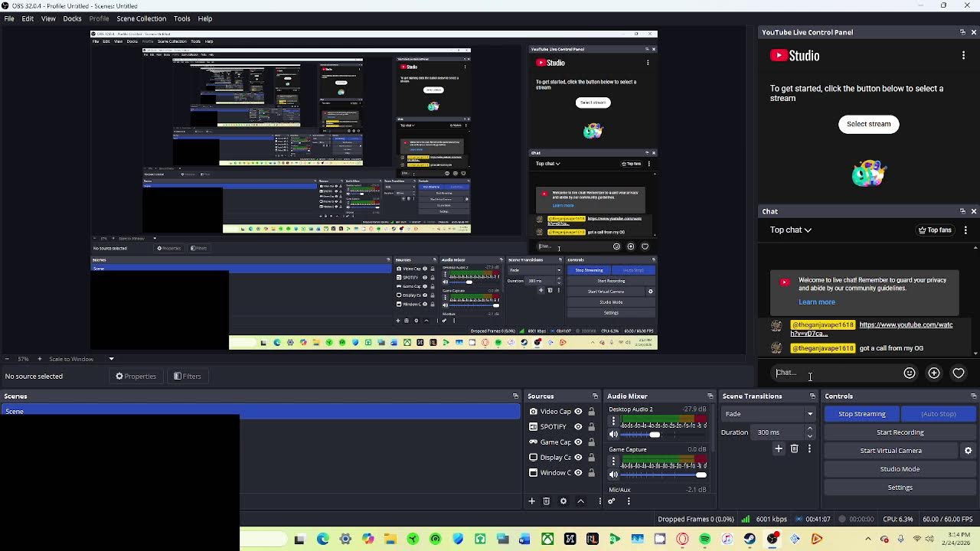Open Game Capture audio options menu
Image resolution: width=980 pixels, height=551 pixels.
click(x=613, y=461)
